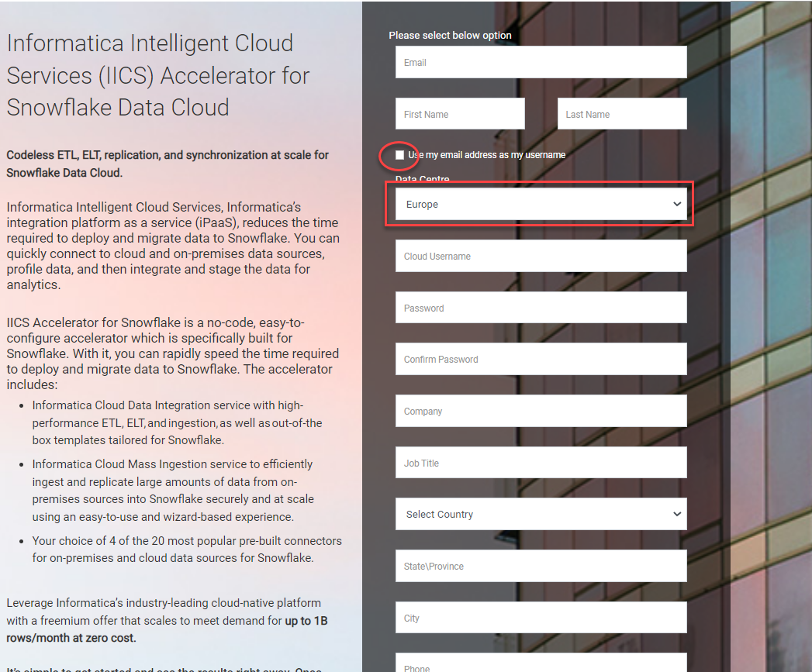812x672 pixels.
Task: Focus the Password input field
Action: click(541, 308)
